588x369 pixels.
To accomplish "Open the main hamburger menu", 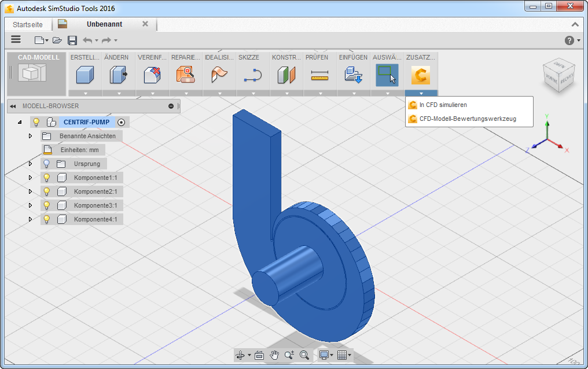I will (16, 39).
